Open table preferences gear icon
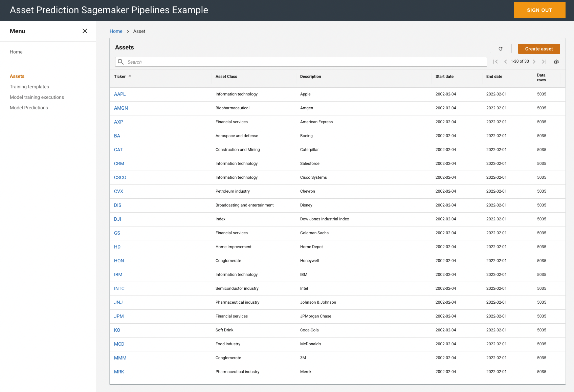This screenshot has height=392, width=574. [x=556, y=62]
